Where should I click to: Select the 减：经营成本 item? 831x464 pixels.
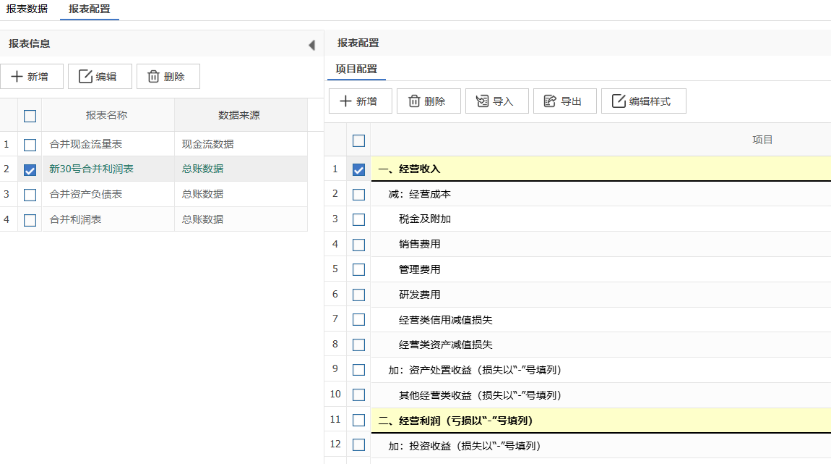click(420, 194)
